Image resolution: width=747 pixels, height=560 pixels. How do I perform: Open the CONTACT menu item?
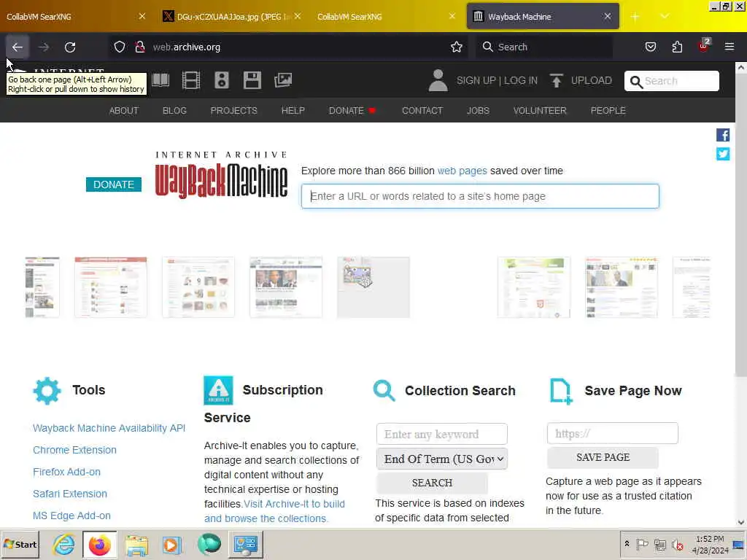422,111
